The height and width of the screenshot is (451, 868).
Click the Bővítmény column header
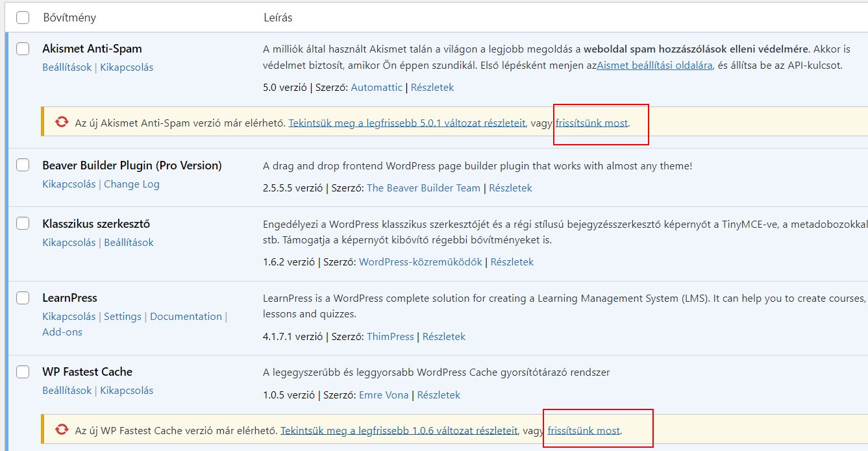tap(69, 18)
